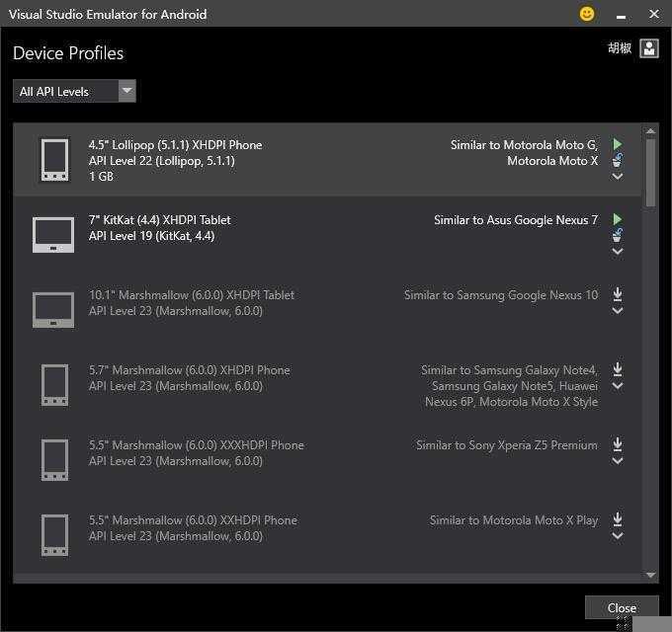Viewport: 672px width, 632px height.
Task: Reset the 7" KitKat tablet to factory state
Action: click(x=618, y=235)
